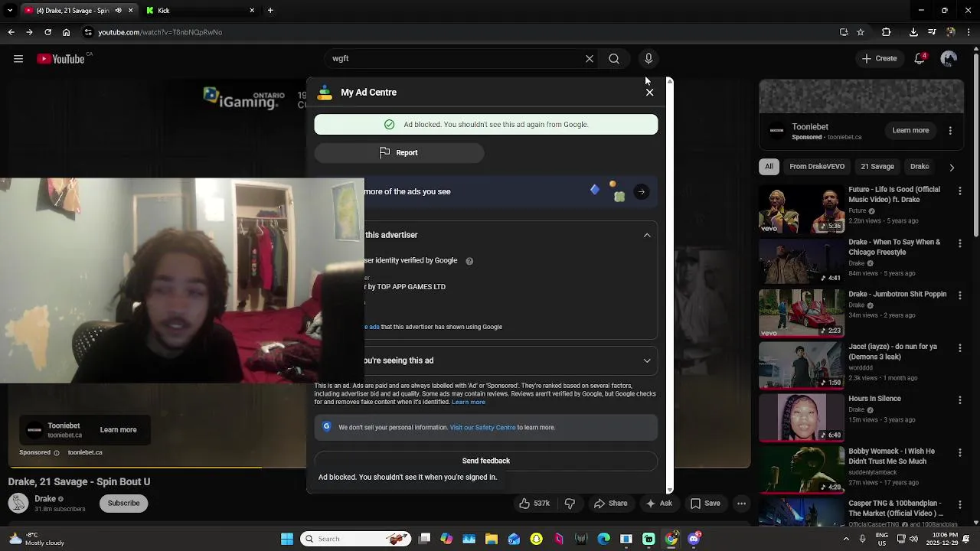
Task: Click the Report button with flag icon
Action: [x=399, y=152]
